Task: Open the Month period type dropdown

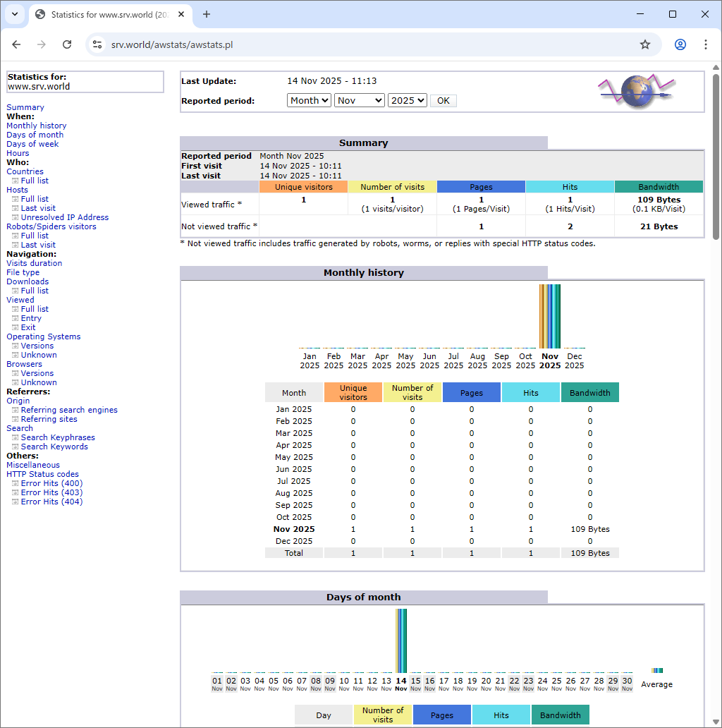Action: (x=309, y=100)
